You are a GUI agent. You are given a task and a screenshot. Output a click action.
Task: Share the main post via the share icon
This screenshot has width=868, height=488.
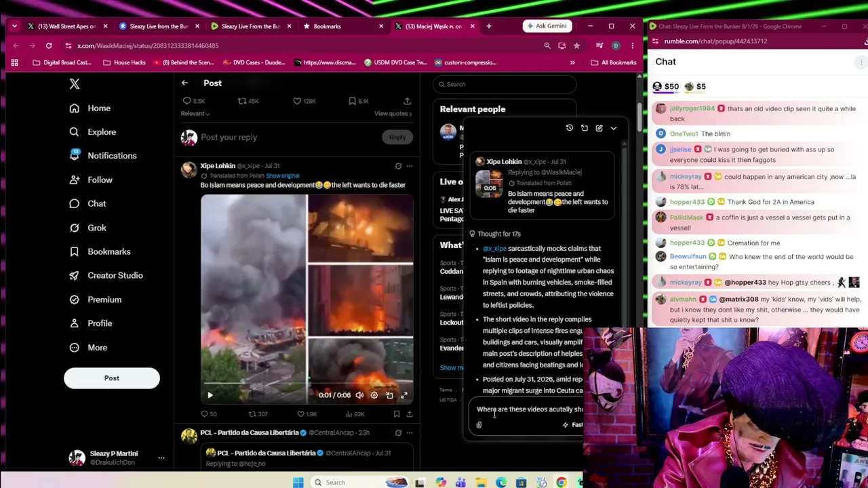pyautogui.click(x=407, y=101)
